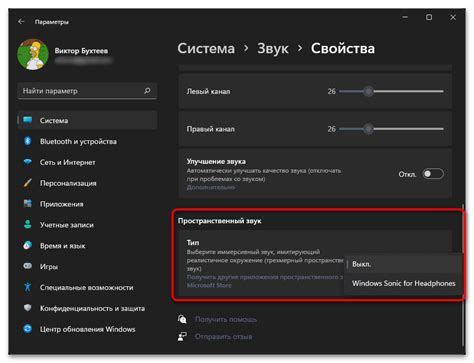Click the vertical scrollbar of settings page
Image resolution: width=474 pixels, height=363 pixels.
click(x=463, y=275)
